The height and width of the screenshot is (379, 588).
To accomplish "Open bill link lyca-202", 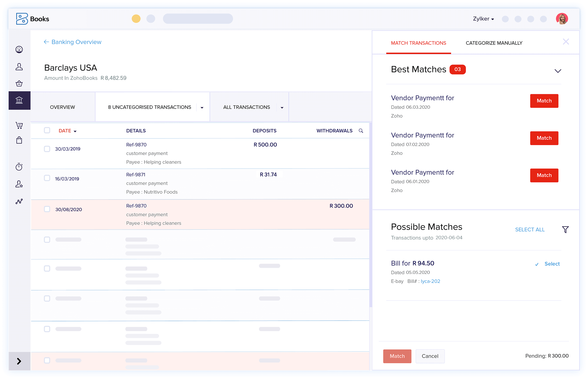I will (x=430, y=281).
